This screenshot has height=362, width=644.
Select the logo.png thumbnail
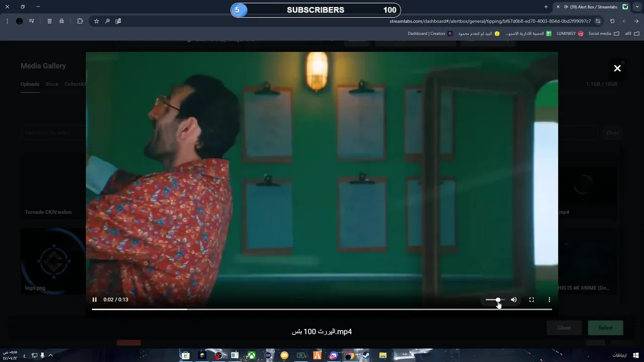(x=53, y=261)
